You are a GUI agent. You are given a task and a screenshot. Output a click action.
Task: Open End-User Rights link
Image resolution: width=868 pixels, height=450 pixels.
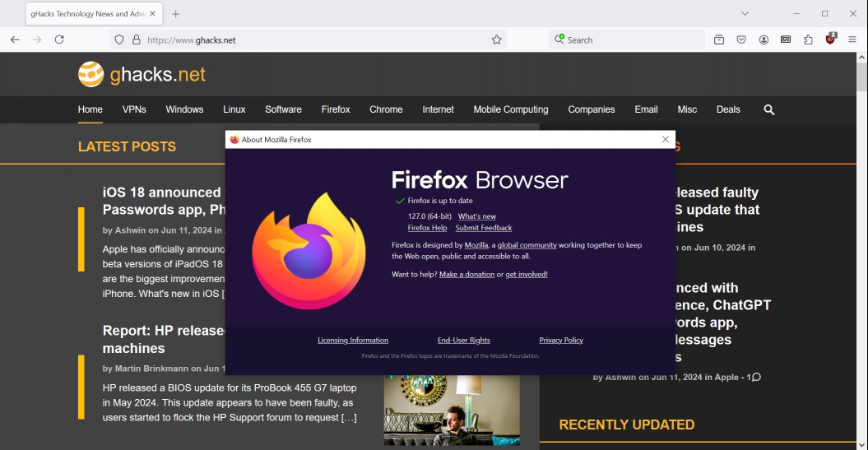point(463,341)
